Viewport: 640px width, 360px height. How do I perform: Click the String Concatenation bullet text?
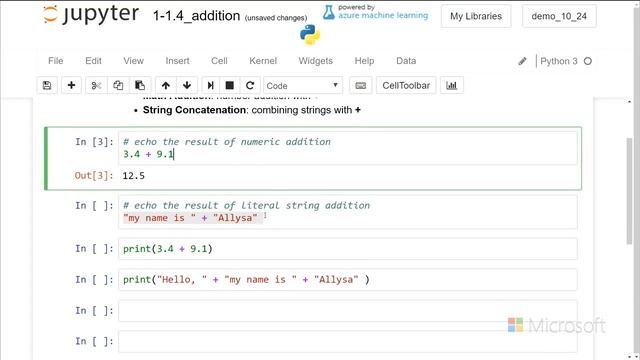(x=251, y=110)
